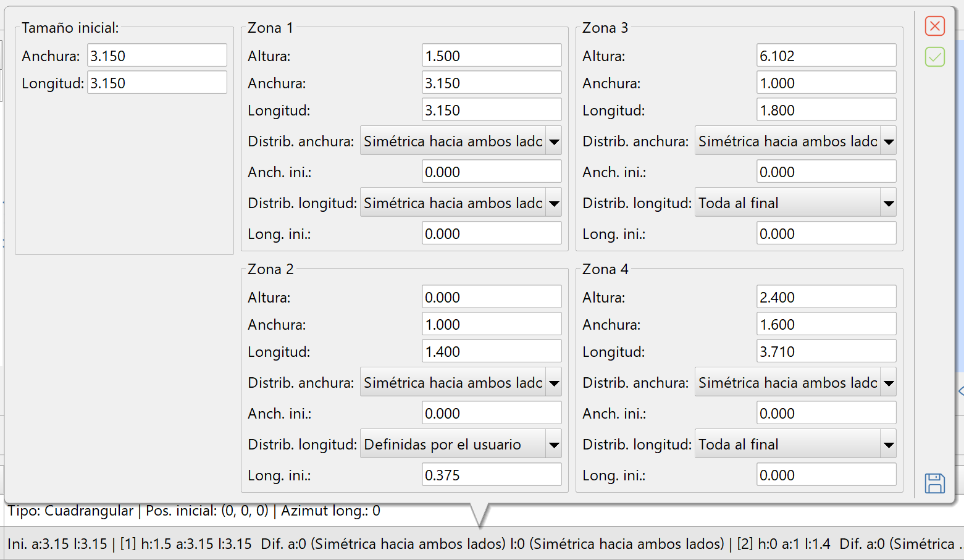The image size is (964, 560).
Task: Open Zona 1 Distrib. longitud dropdown
Action: pyautogui.click(x=461, y=203)
